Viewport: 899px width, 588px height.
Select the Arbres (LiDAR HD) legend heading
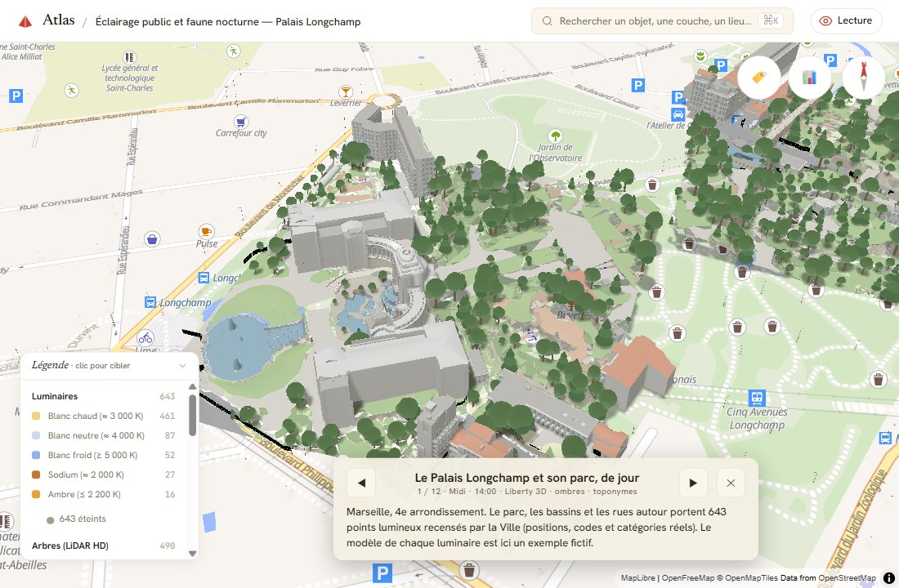(70, 546)
